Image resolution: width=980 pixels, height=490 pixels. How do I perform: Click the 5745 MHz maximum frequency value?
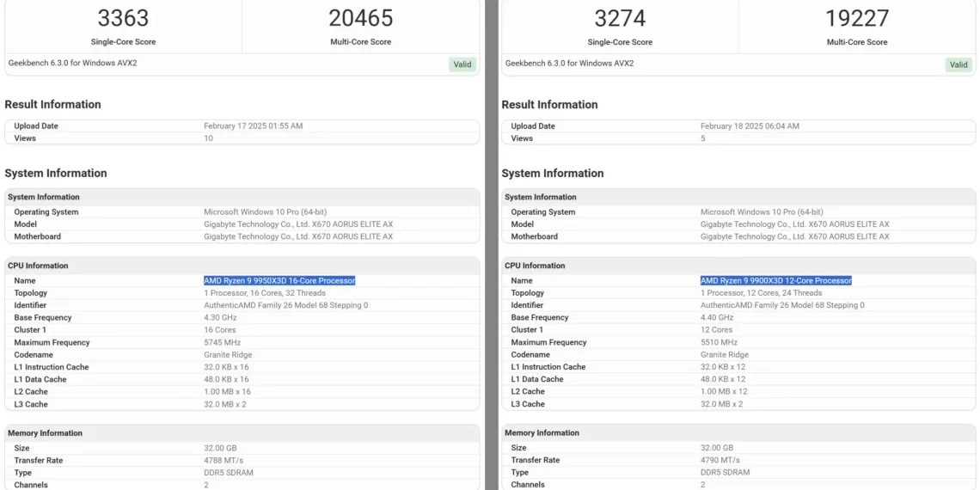(222, 342)
